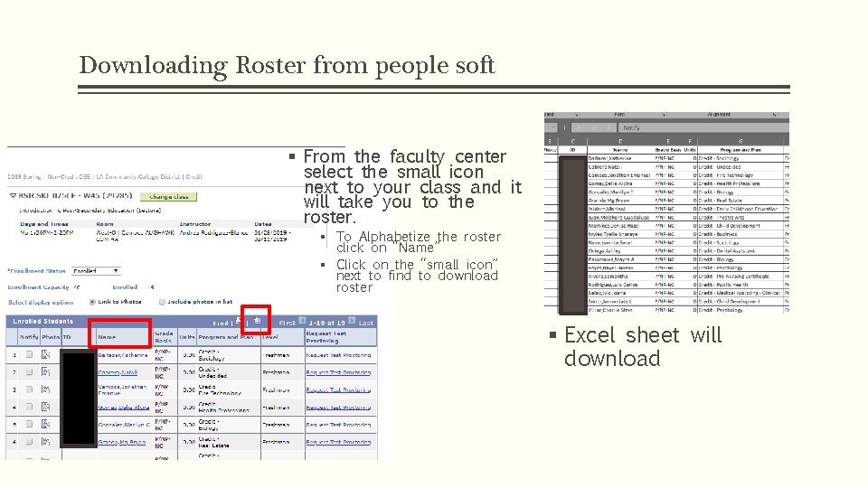This screenshot has width=868, height=488.
Task: Open the Excel Name Box dropdown arrow
Action: pos(553,127)
